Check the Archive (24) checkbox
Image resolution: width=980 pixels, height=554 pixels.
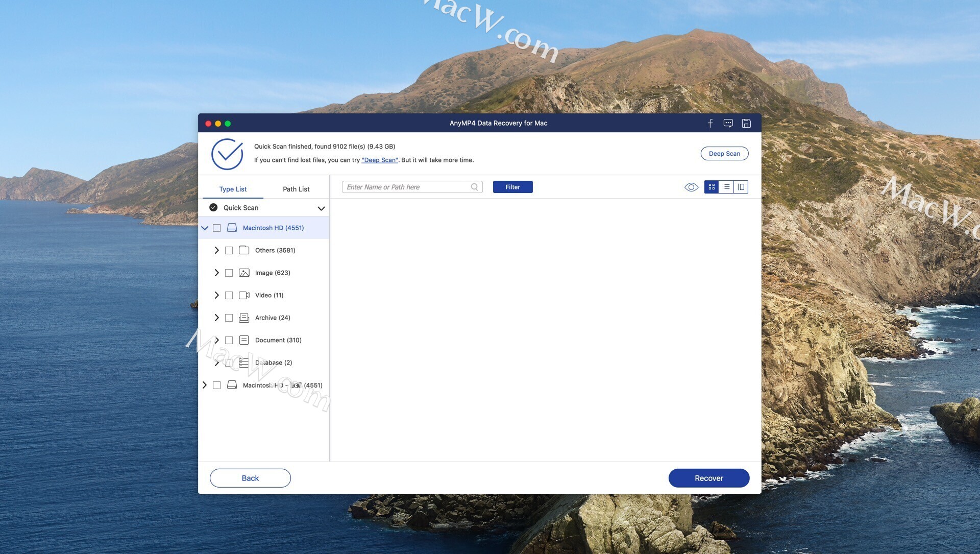pyautogui.click(x=229, y=318)
